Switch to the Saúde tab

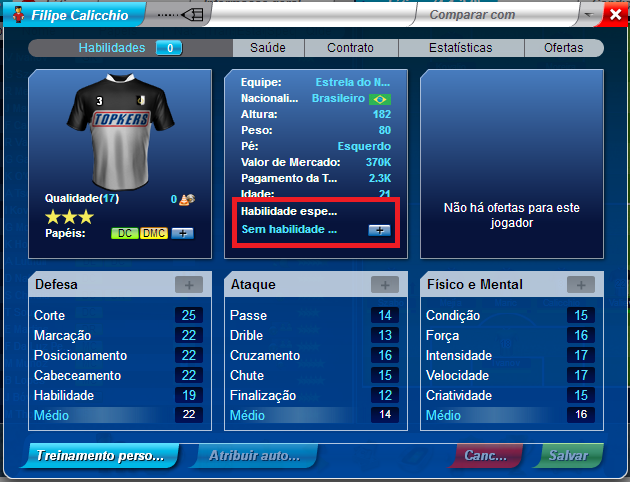(268, 48)
